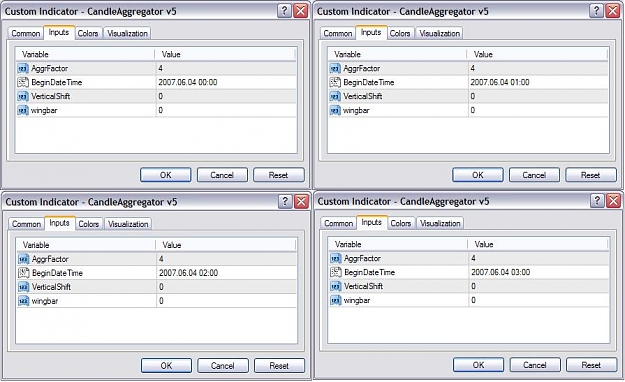Cancel the 00:00 dialog

(222, 175)
